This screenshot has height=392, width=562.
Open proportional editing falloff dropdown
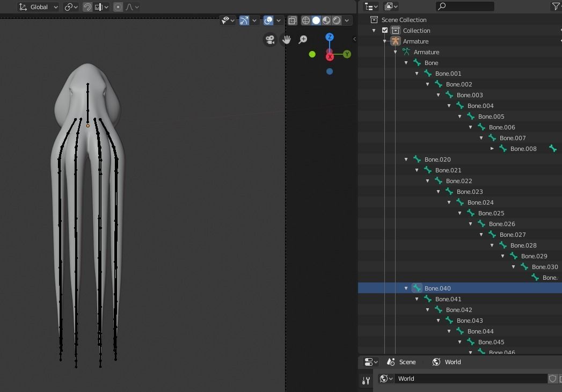132,7
